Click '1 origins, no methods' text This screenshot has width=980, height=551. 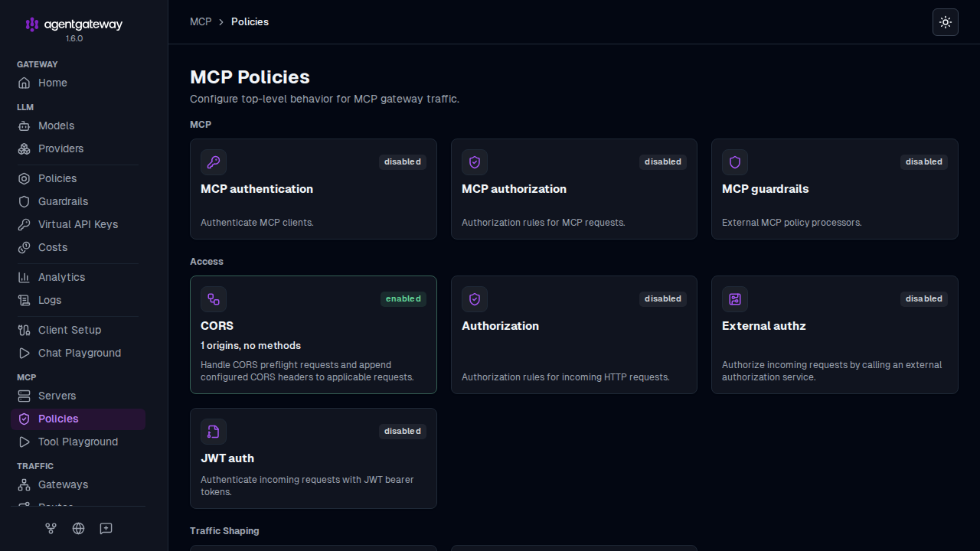(250, 345)
